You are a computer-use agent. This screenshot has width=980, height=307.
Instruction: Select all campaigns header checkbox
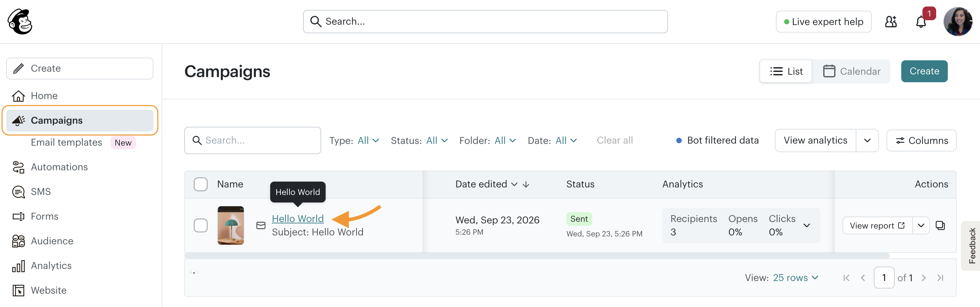tap(201, 184)
